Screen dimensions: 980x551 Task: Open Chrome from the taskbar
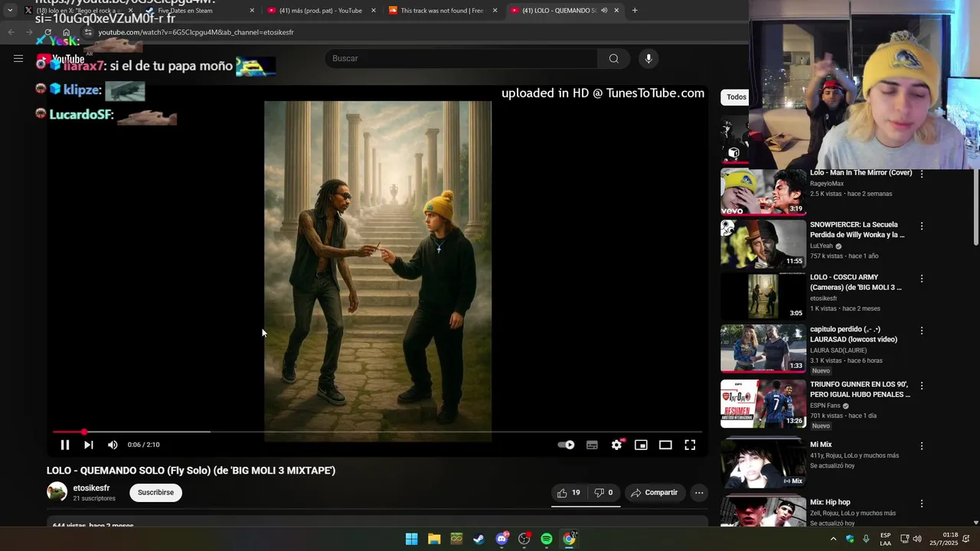(x=569, y=539)
